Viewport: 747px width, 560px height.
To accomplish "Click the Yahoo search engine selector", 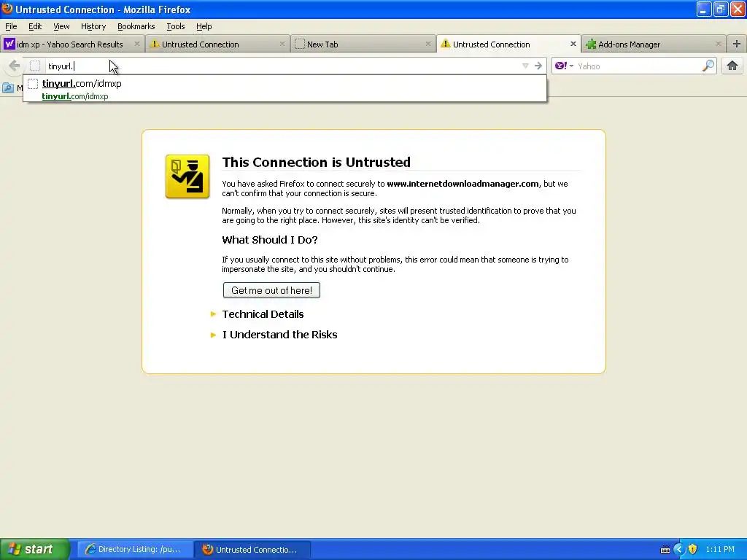I will [564, 66].
